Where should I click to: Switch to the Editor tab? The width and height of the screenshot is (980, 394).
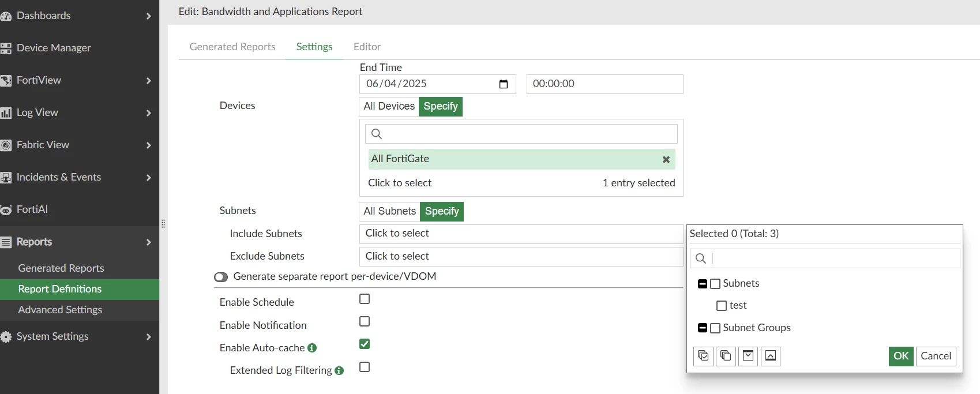[367, 47]
